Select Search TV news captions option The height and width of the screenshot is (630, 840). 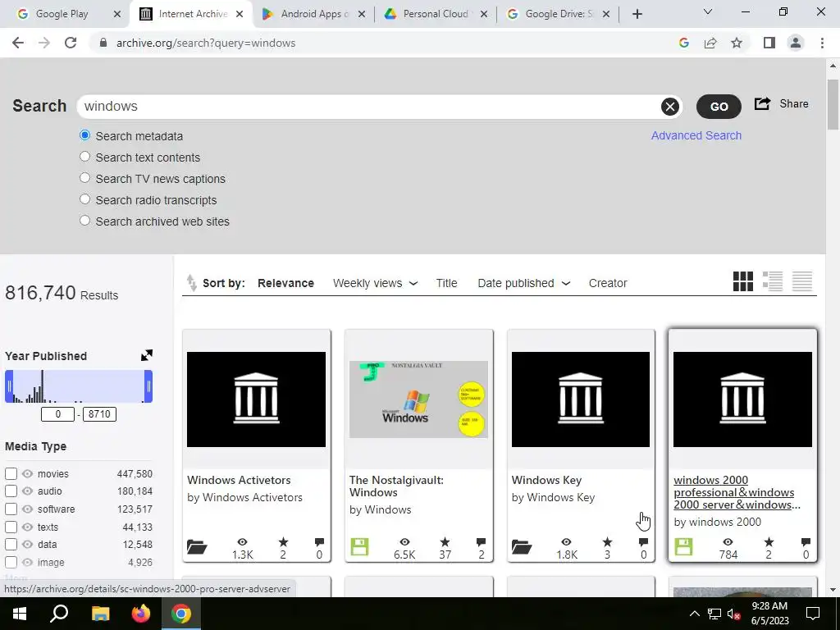[x=84, y=178]
